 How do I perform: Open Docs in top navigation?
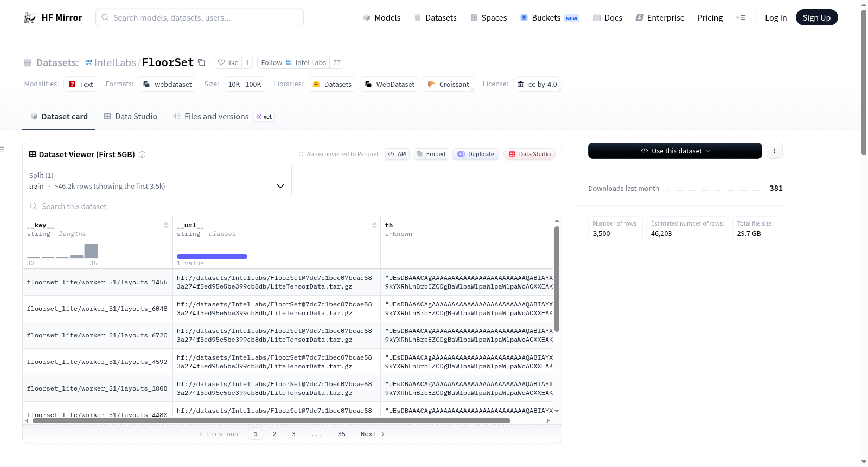point(608,18)
